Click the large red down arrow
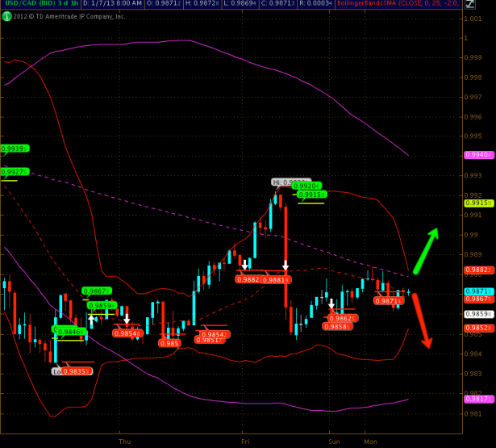This screenshot has width=496, height=448. [x=421, y=321]
